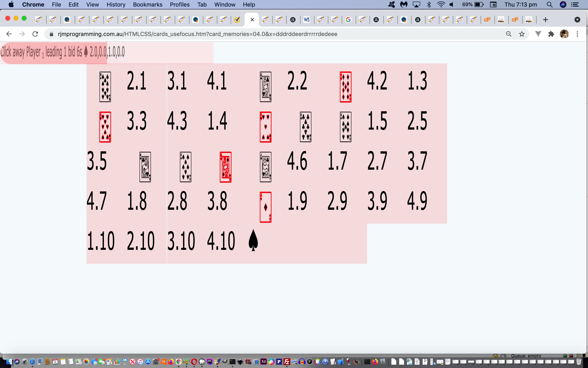Open macOS Control Center menu
Image resolution: width=588 pixels, height=368 pixels.
(575, 5)
